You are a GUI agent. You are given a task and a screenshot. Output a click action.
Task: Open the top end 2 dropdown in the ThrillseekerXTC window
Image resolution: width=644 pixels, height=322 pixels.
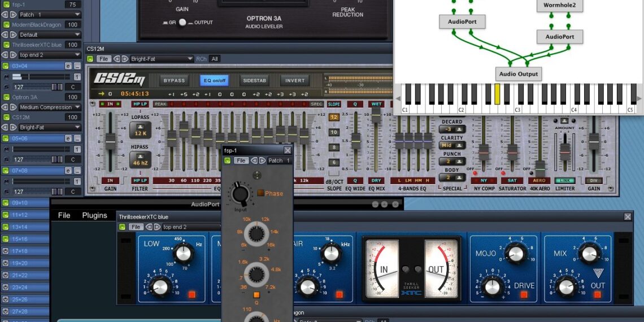pyautogui.click(x=192, y=227)
